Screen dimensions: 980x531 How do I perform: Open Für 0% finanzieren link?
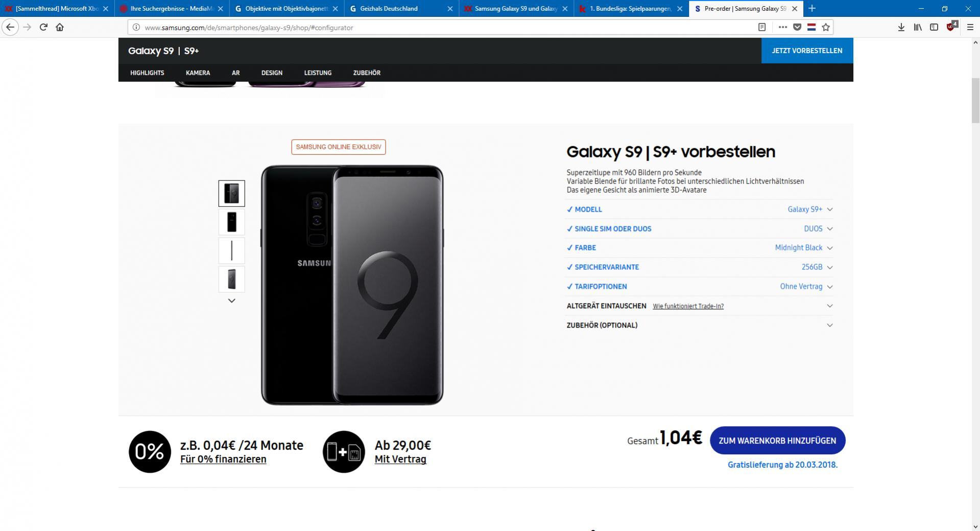coord(223,459)
